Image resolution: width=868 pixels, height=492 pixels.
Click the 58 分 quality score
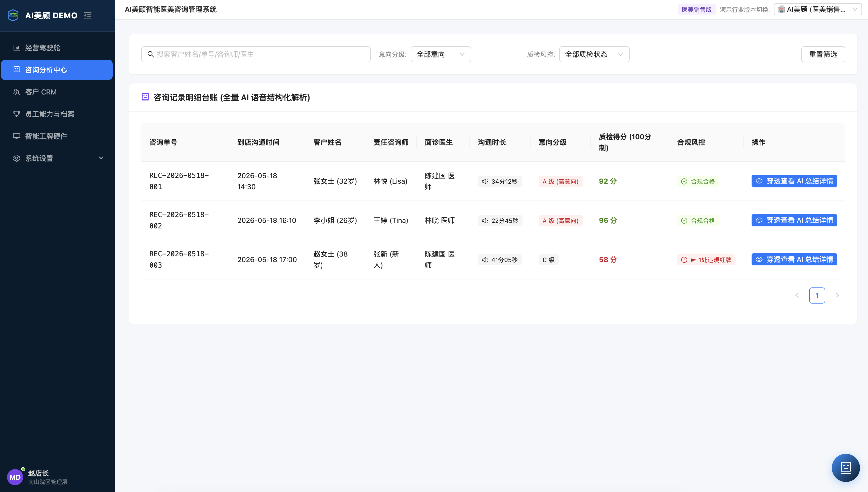tap(608, 260)
